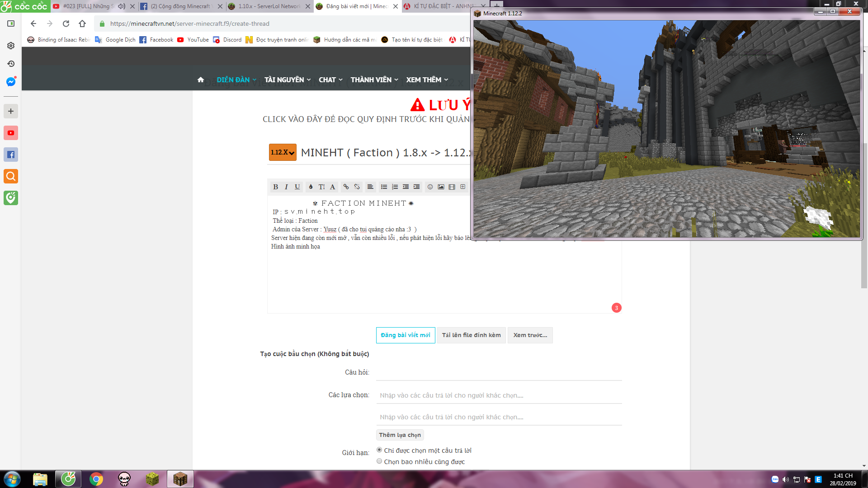Image resolution: width=868 pixels, height=488 pixels.
Task: Expand the TÀI NGUYÊN menu
Action: [287, 80]
